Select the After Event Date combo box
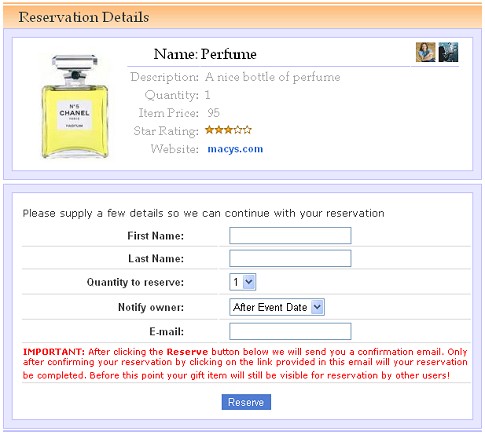This screenshot has height=435, width=485. tap(277, 307)
